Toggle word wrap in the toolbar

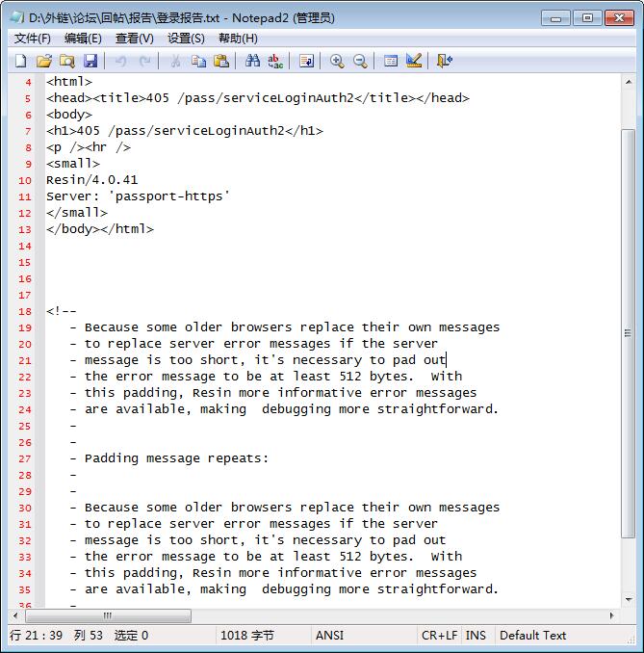[x=306, y=61]
